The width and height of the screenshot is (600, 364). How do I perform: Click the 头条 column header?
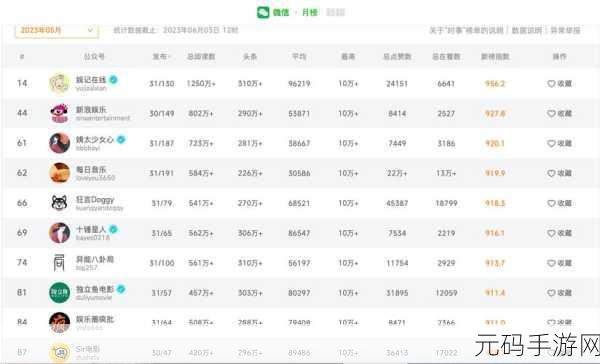click(x=250, y=57)
